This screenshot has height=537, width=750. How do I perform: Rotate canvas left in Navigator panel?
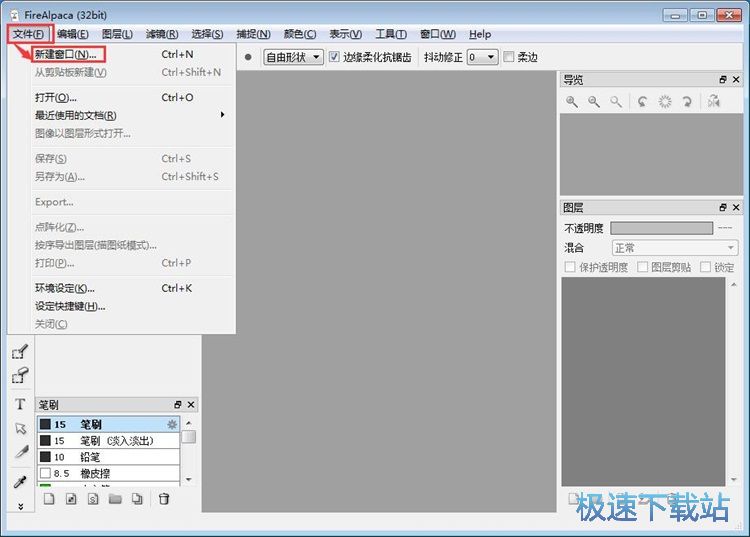pos(642,102)
